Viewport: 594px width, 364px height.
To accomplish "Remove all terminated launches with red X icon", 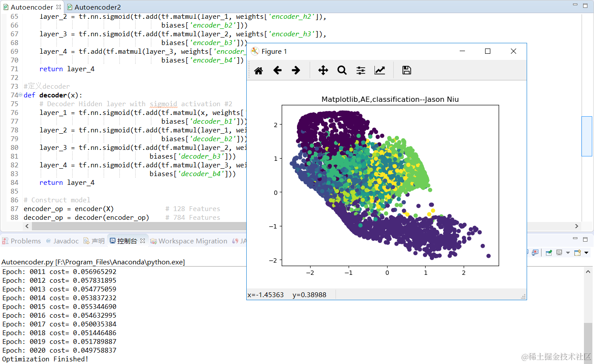I will pos(535,253).
